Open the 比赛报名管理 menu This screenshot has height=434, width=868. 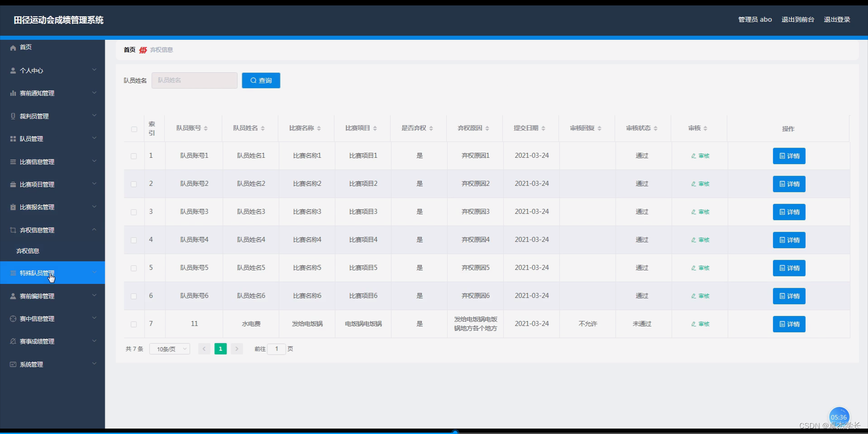coord(52,207)
